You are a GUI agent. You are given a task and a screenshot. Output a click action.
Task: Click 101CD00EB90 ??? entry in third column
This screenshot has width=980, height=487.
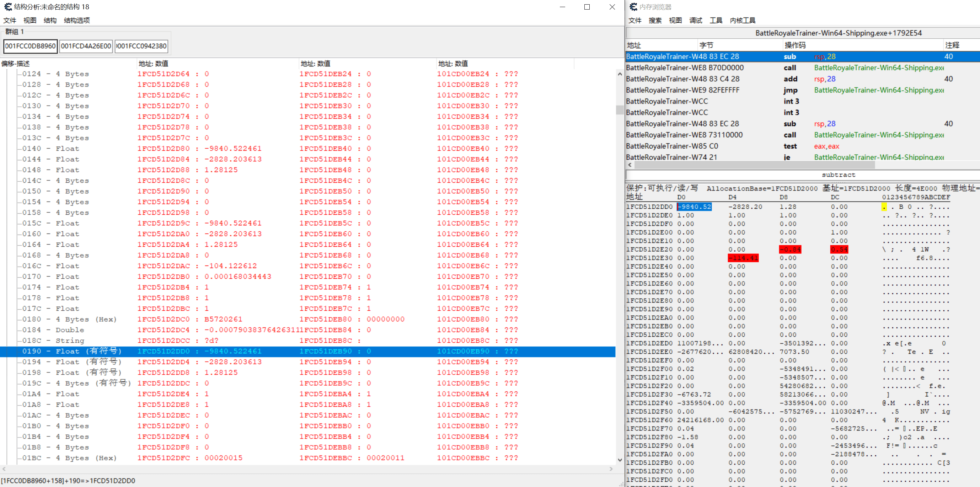[477, 351]
